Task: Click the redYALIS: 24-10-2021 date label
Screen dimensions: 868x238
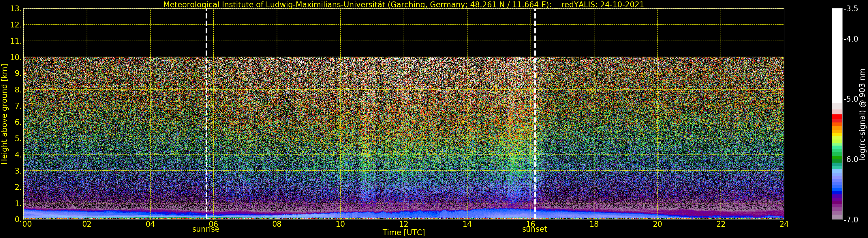Action: coord(602,5)
